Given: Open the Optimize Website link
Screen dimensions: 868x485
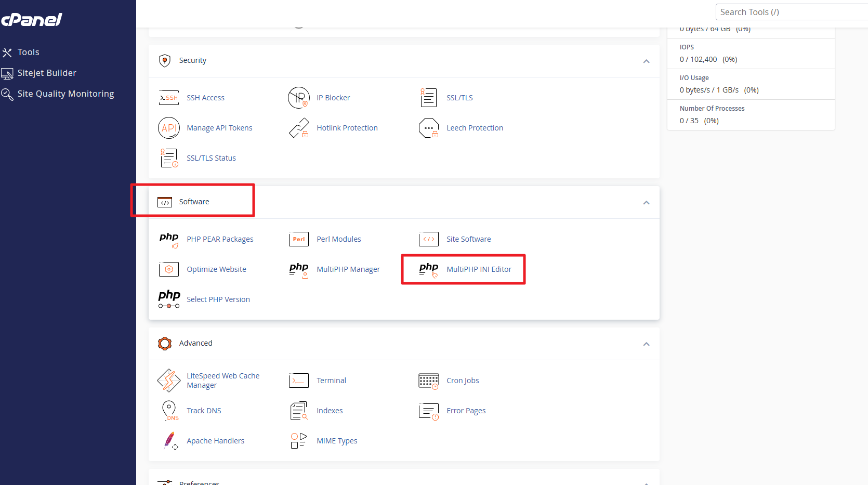Looking at the screenshot, I should click(x=216, y=269).
